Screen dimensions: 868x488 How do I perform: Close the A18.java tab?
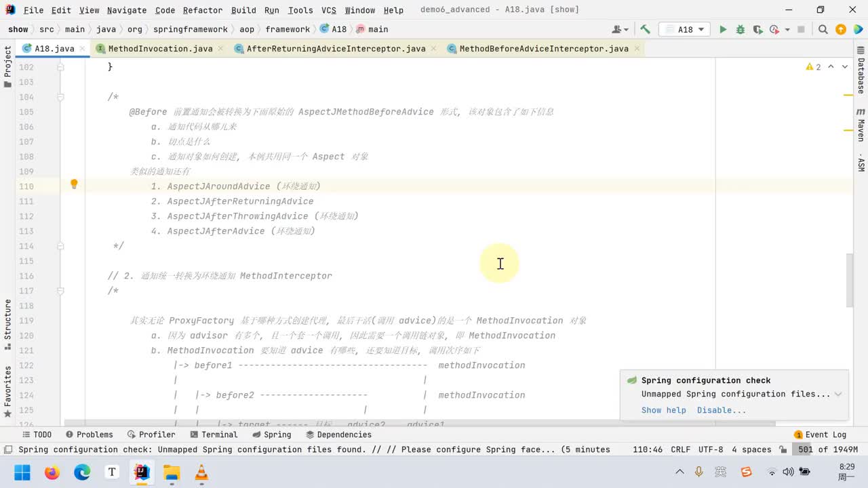click(x=82, y=49)
